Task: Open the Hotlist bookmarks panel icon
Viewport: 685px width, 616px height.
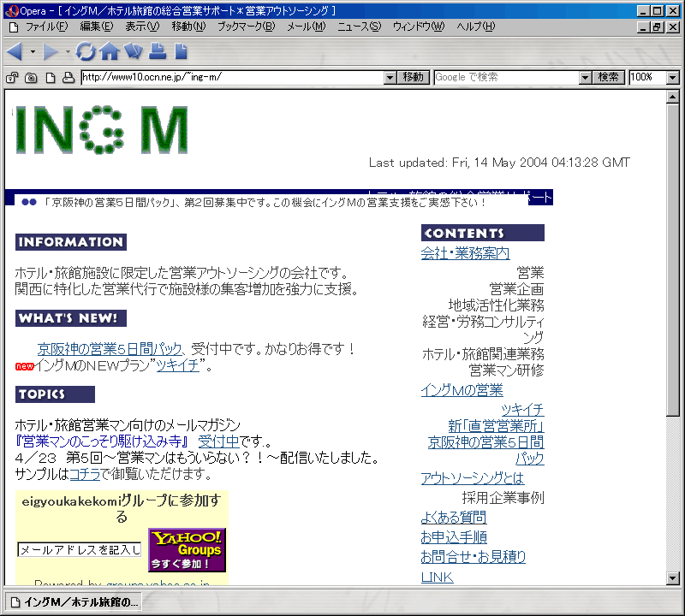Action: coord(134,51)
